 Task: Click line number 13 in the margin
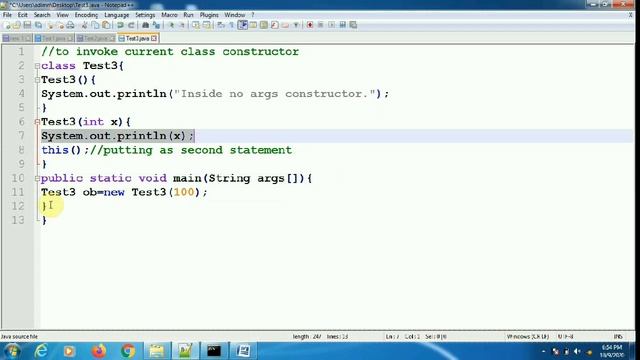click(18, 220)
